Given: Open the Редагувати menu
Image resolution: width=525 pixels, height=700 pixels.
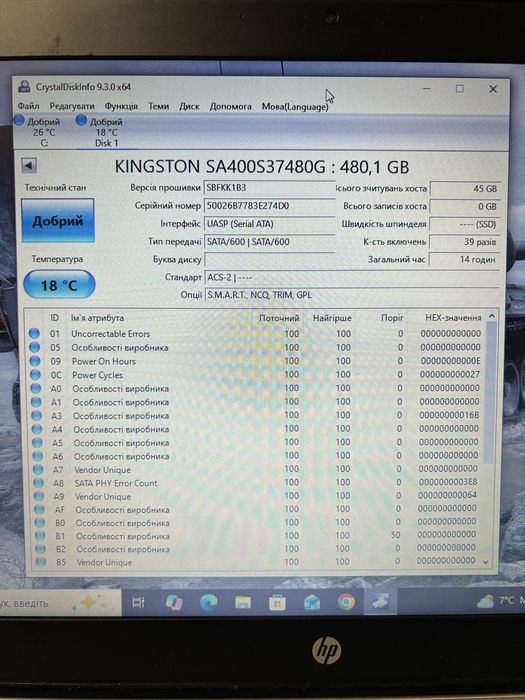Looking at the screenshot, I should [x=72, y=106].
